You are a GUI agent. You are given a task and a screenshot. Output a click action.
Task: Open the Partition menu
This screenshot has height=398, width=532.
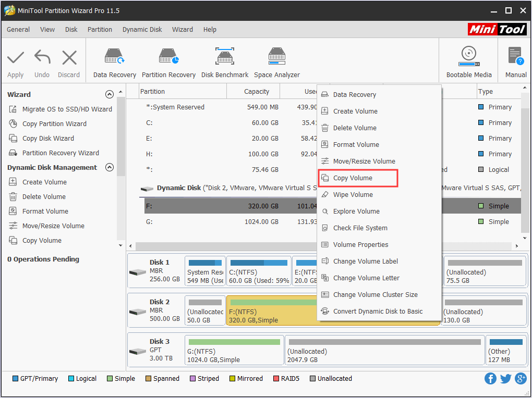click(100, 30)
